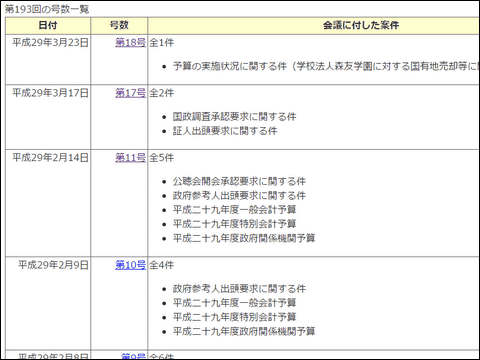Screen dimensions: 480x360
Task: Click 平成二十九年度一般会計予算 in 第10号 row
Action: pos(234,303)
